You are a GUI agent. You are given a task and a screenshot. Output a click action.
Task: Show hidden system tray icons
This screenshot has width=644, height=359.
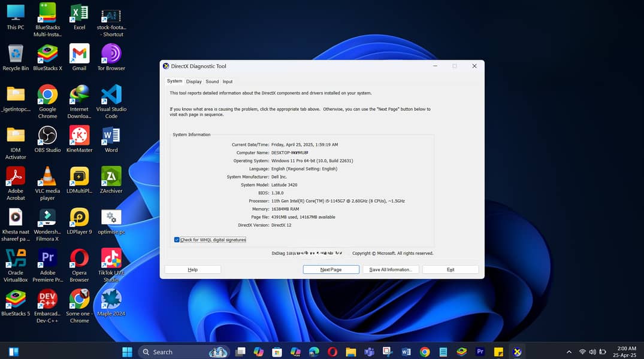pos(569,352)
